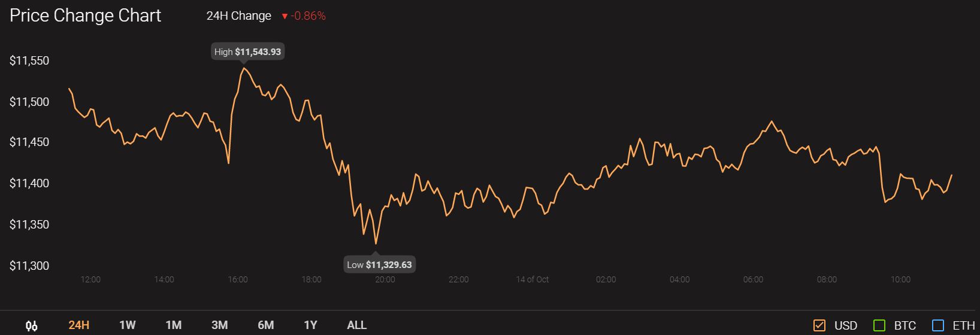
Task: Click the Price Change Chart title
Action: pos(85,16)
